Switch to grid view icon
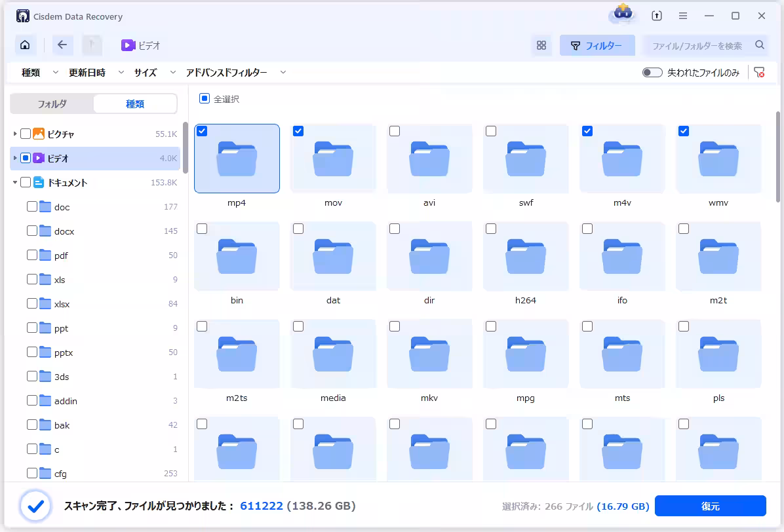 (541, 45)
